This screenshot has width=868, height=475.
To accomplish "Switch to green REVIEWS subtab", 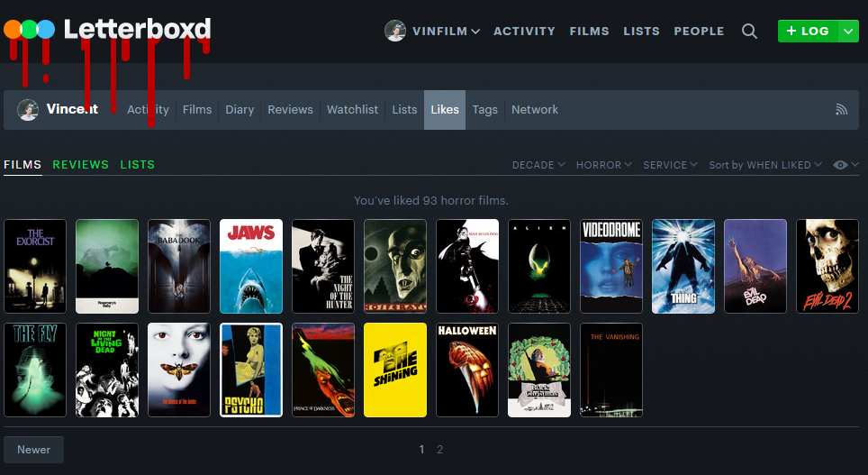I will 81,165.
